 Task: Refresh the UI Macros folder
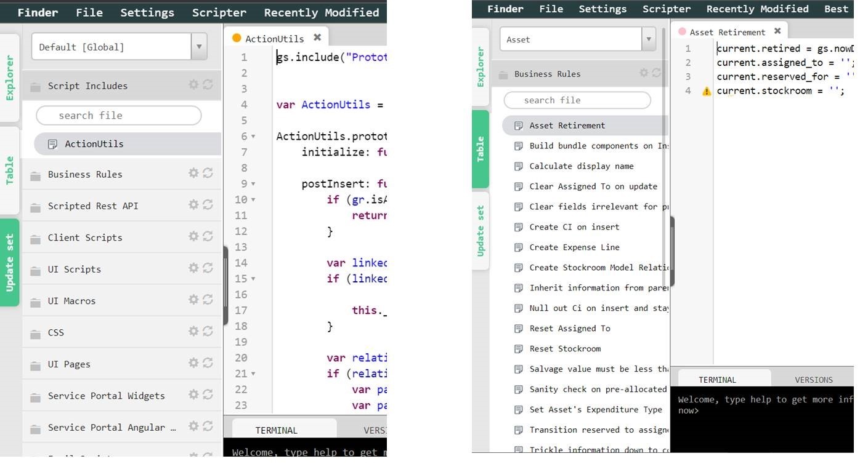tap(208, 300)
